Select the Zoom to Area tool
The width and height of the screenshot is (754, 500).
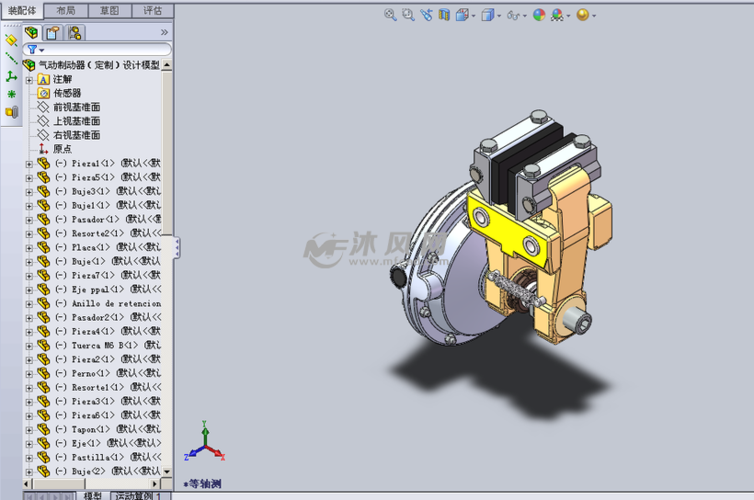click(409, 15)
